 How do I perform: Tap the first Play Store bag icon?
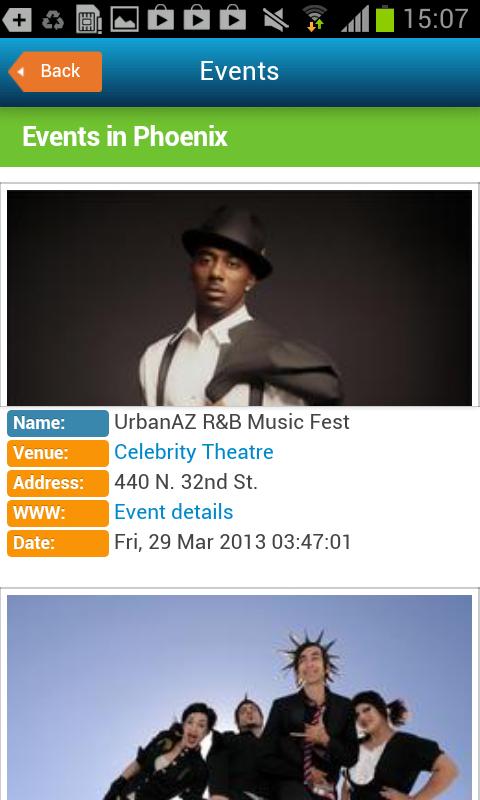161,18
